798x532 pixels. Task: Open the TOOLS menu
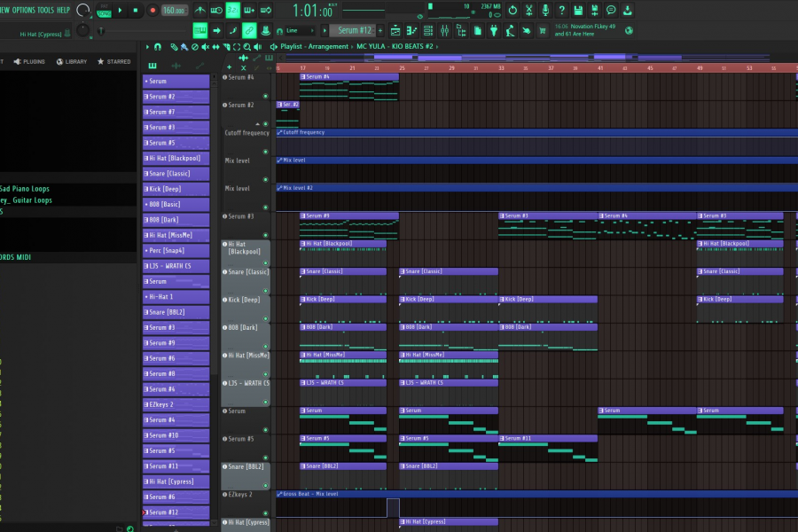45,10
